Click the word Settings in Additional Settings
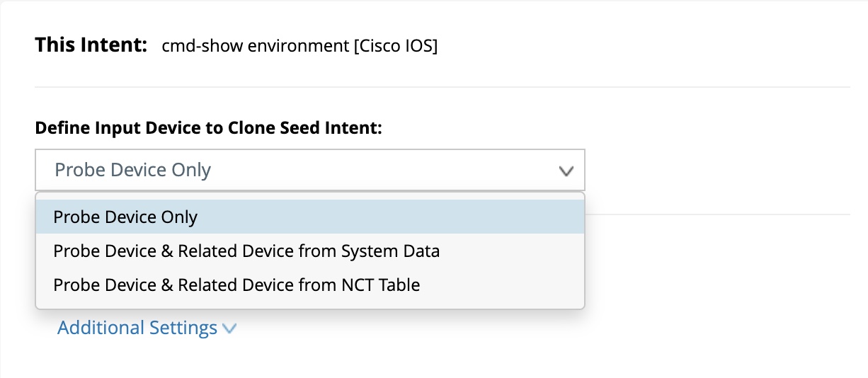 183,328
